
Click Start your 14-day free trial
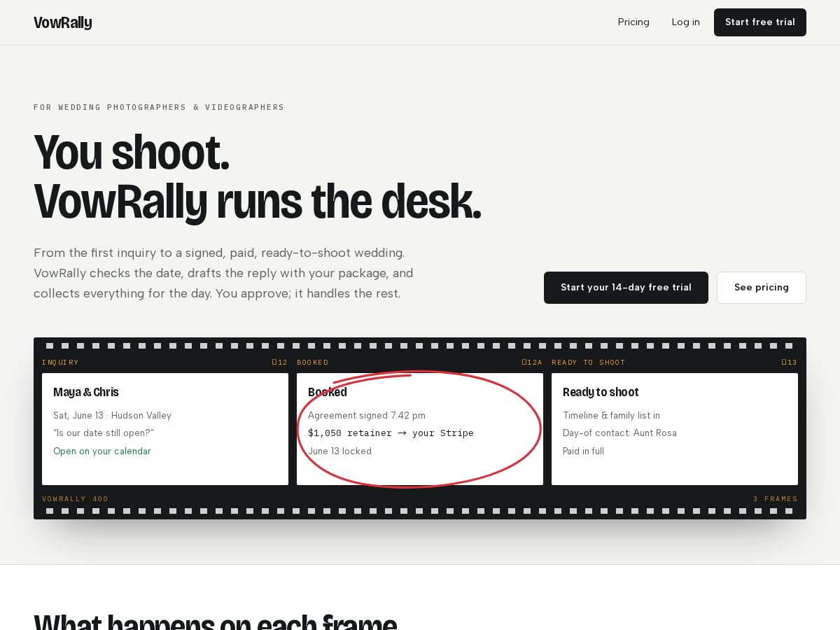pos(626,288)
